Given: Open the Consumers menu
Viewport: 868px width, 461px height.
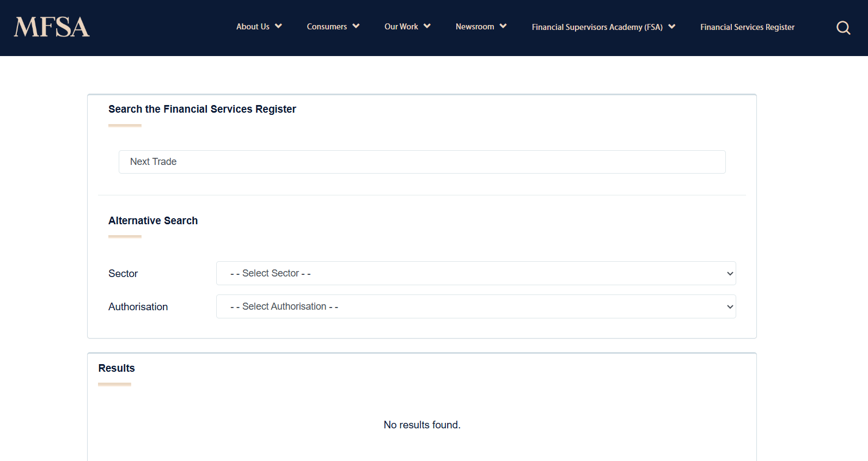Looking at the screenshot, I should (327, 27).
